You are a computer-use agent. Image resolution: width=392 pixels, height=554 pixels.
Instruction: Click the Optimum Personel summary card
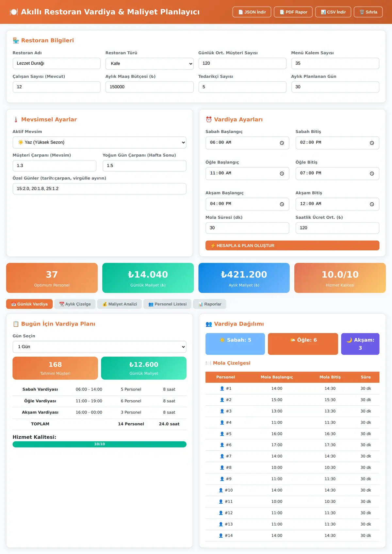[52, 278]
